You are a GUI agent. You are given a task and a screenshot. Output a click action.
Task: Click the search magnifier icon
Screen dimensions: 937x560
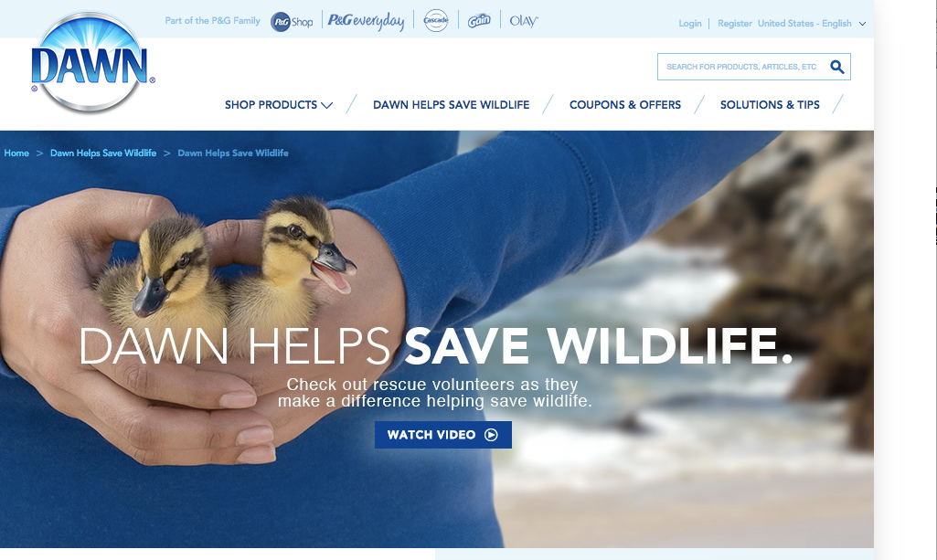click(x=836, y=67)
